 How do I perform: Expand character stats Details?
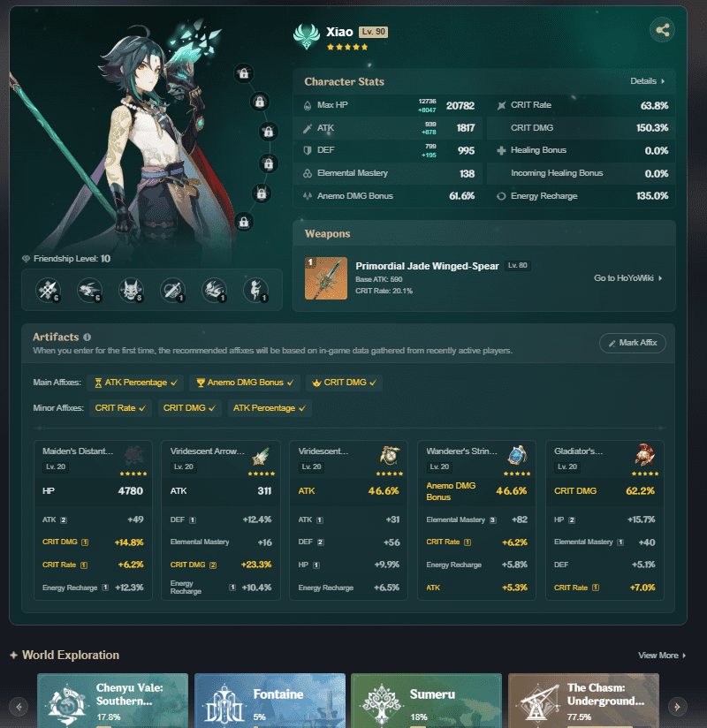pyautogui.click(x=647, y=81)
